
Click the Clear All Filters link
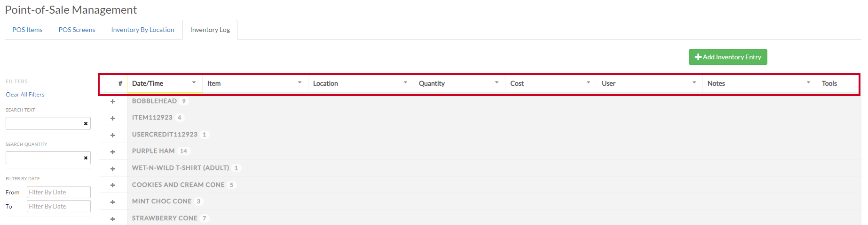click(25, 95)
